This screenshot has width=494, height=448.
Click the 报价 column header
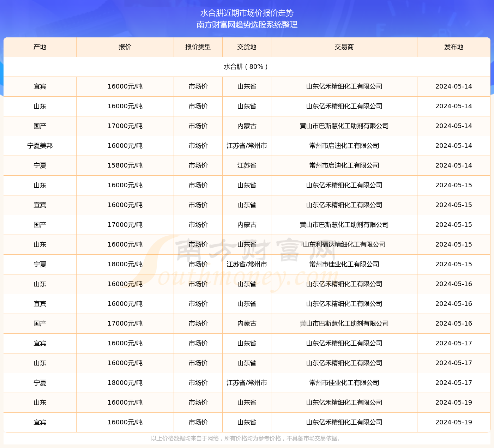click(125, 47)
